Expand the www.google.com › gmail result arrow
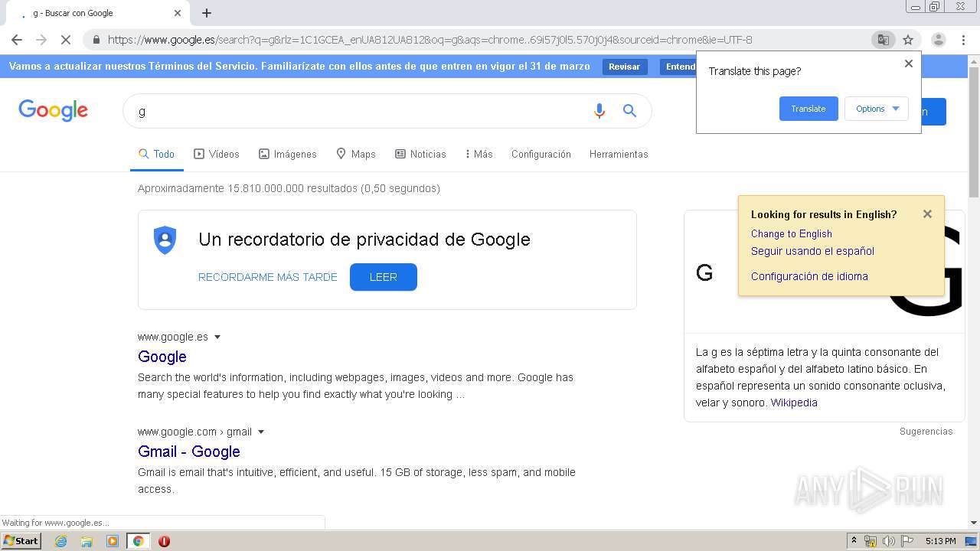This screenshot has width=980, height=551. tap(261, 432)
